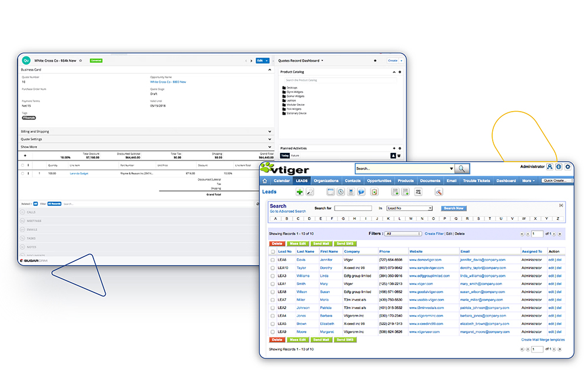Check the LEA10 Taylor lead row
Image resolution: width=588 pixels, height=392 pixels.
273,268
